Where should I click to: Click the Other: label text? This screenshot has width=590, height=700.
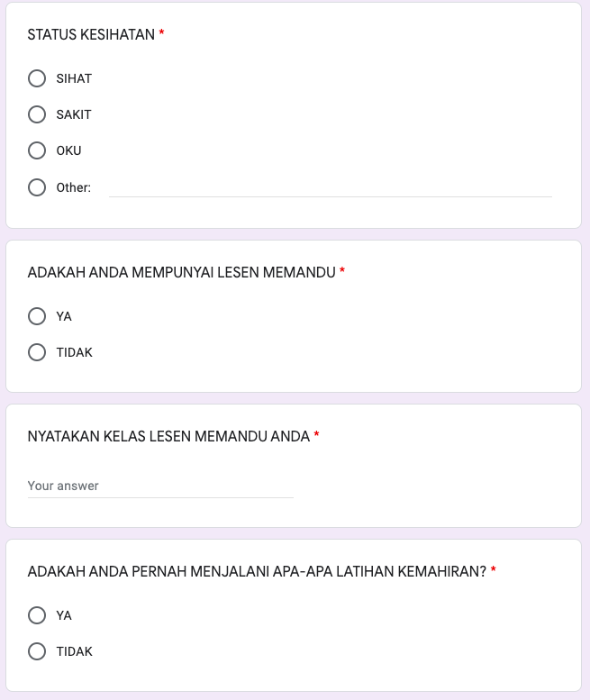point(74,187)
